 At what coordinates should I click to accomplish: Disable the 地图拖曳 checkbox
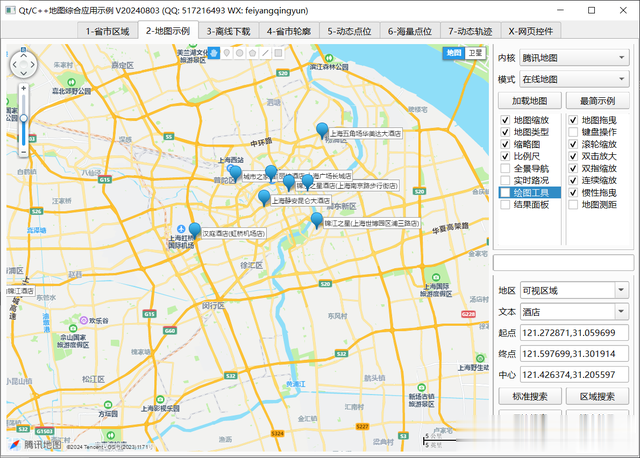tap(573, 120)
